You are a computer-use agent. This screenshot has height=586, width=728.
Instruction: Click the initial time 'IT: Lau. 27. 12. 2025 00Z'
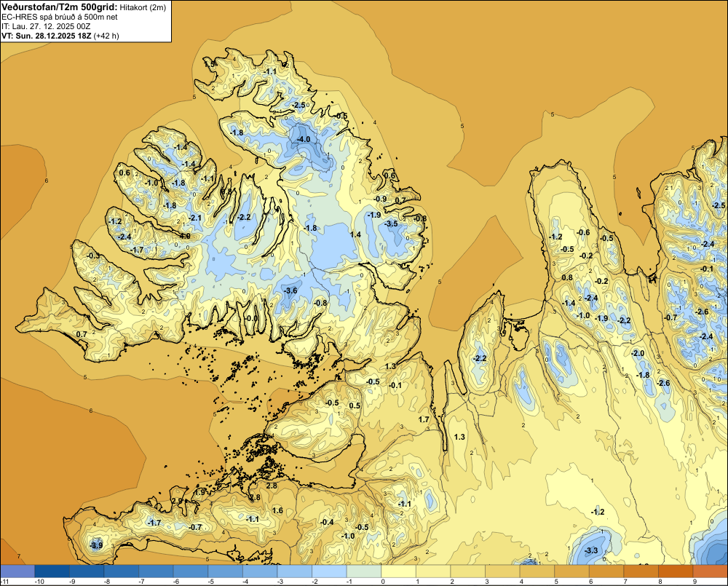click(x=46, y=26)
